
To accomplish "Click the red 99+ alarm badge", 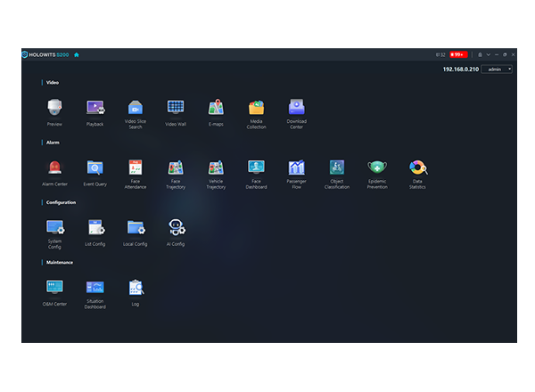I will point(458,54).
